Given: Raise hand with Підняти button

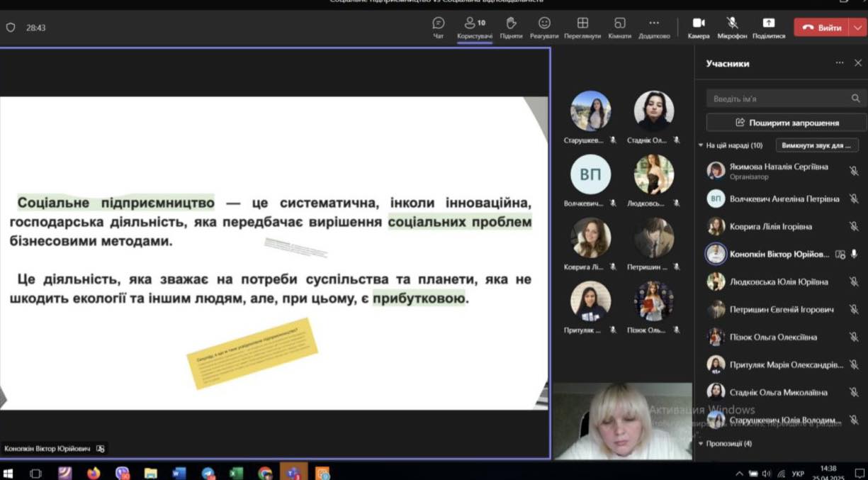Looking at the screenshot, I should click(511, 28).
